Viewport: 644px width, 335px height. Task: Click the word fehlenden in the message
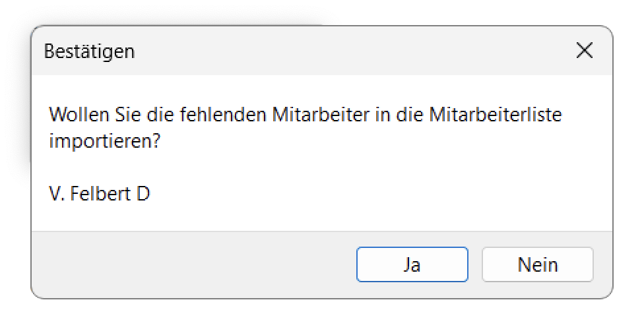224,115
